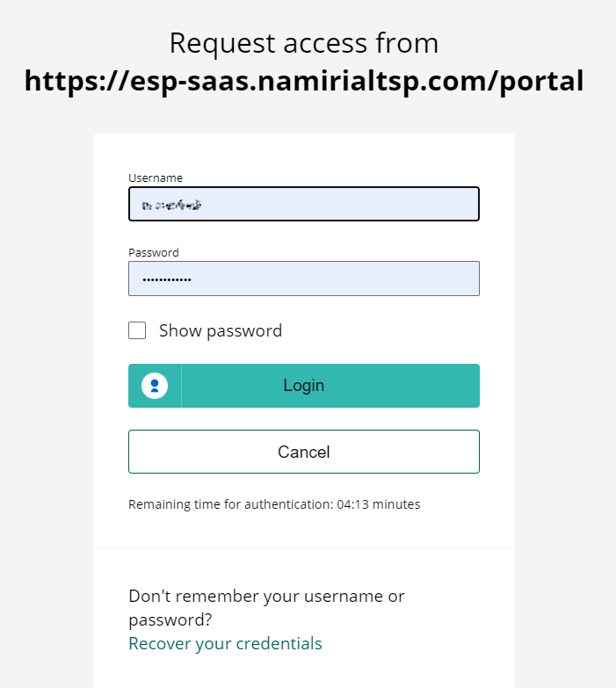The width and height of the screenshot is (616, 688).
Task: Click the Cancel text inside outlined button
Action: tap(304, 452)
